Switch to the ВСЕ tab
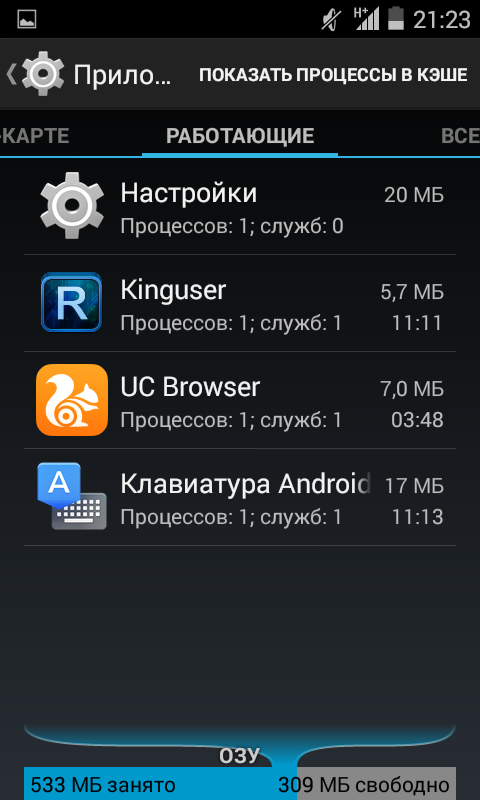This screenshot has width=480, height=800. click(460, 136)
